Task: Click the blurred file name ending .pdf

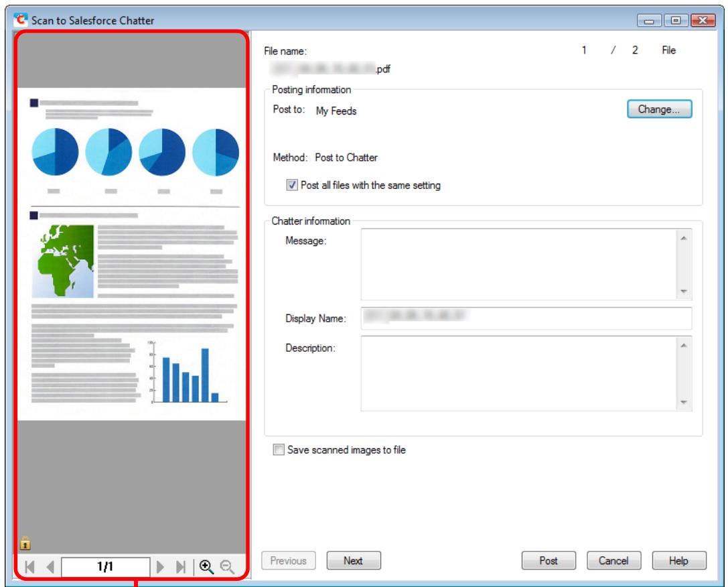Action: (x=331, y=69)
